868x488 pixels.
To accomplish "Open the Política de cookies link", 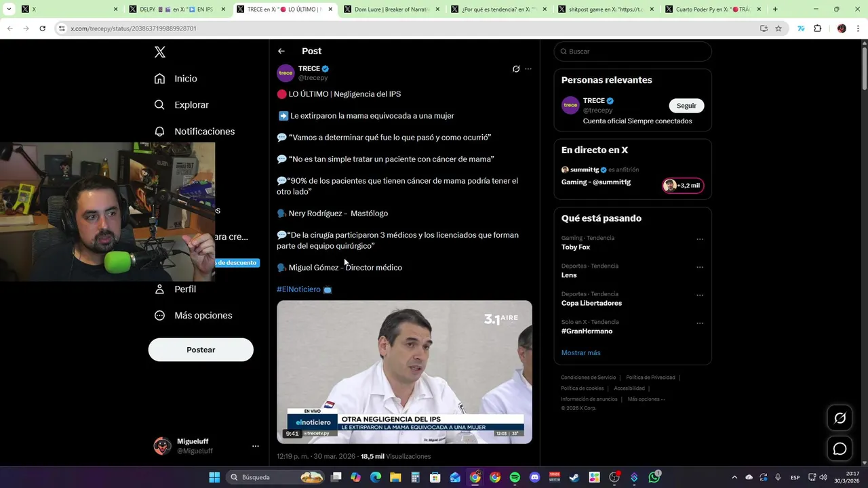I will [x=582, y=388].
